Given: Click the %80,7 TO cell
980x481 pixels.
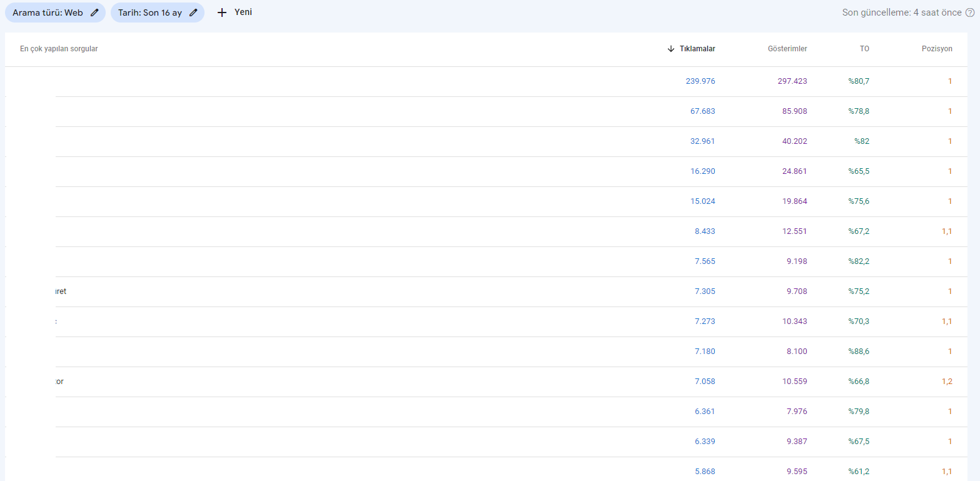Looking at the screenshot, I should click(x=859, y=81).
